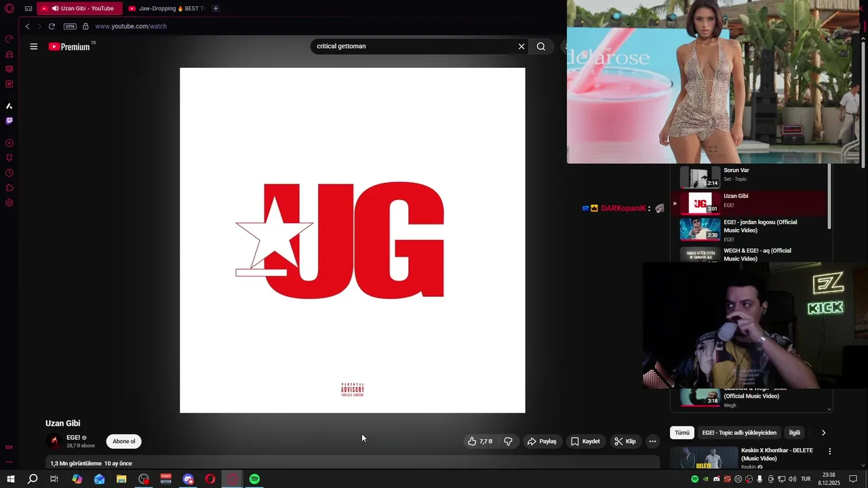Screen dimensions: 868x488
Task: Play EGE! - jordan logosu playlist item
Action: (x=749, y=230)
